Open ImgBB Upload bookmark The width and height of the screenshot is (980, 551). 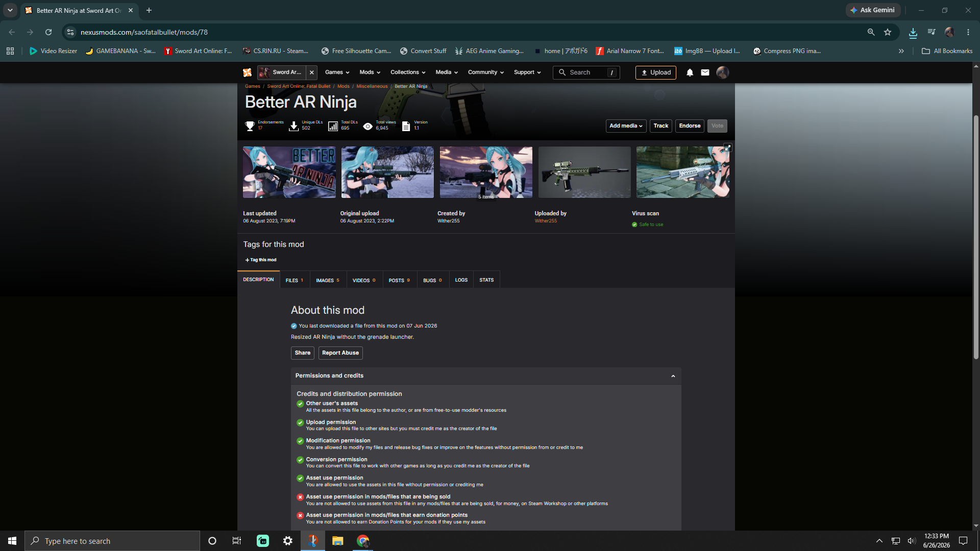707,51
